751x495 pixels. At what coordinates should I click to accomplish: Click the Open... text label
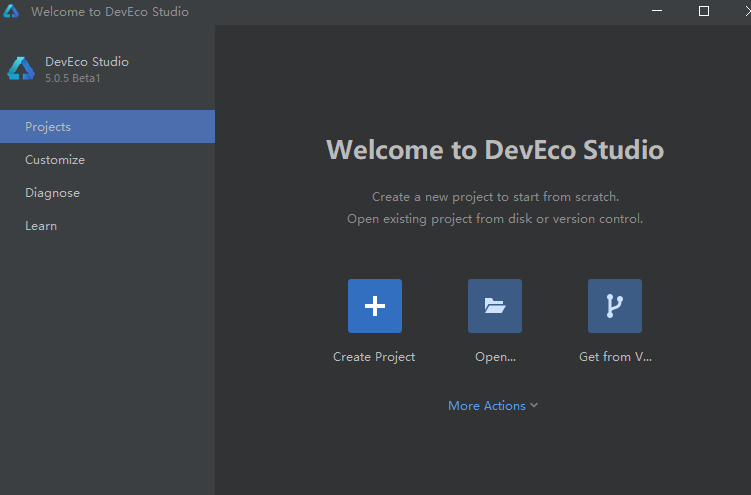(x=495, y=357)
